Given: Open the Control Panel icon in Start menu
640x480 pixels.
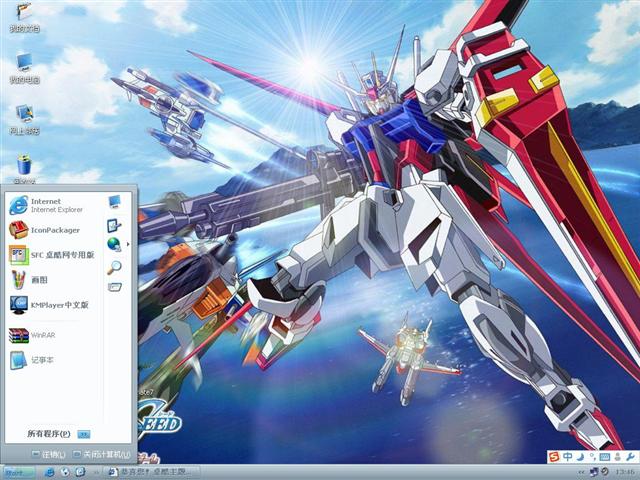Looking at the screenshot, I should pos(114,225).
